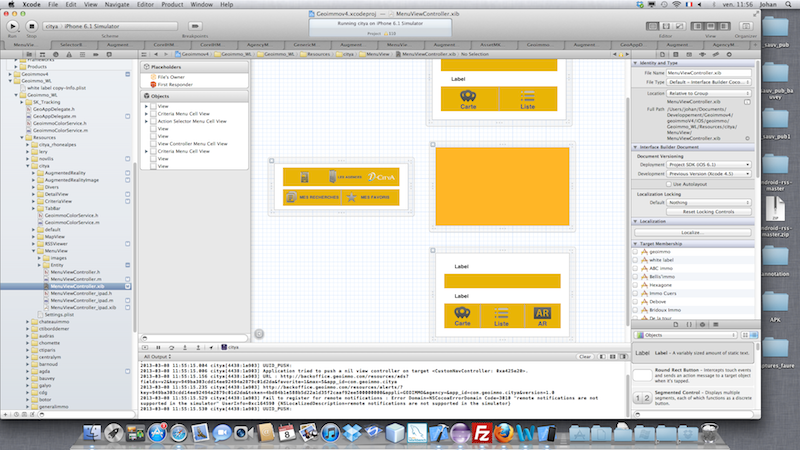Open FileZilla from the Dock
Image resolution: width=800 pixels, height=450 pixels.
(x=481, y=434)
